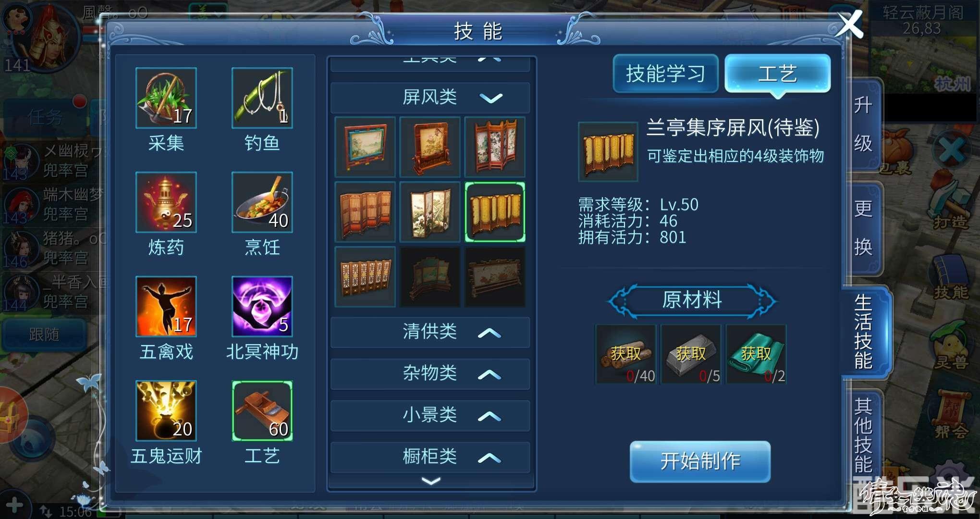This screenshot has height=519, width=980.
Task: Pick the 北冥神功 purple skill icon
Action: pyautogui.click(x=262, y=307)
